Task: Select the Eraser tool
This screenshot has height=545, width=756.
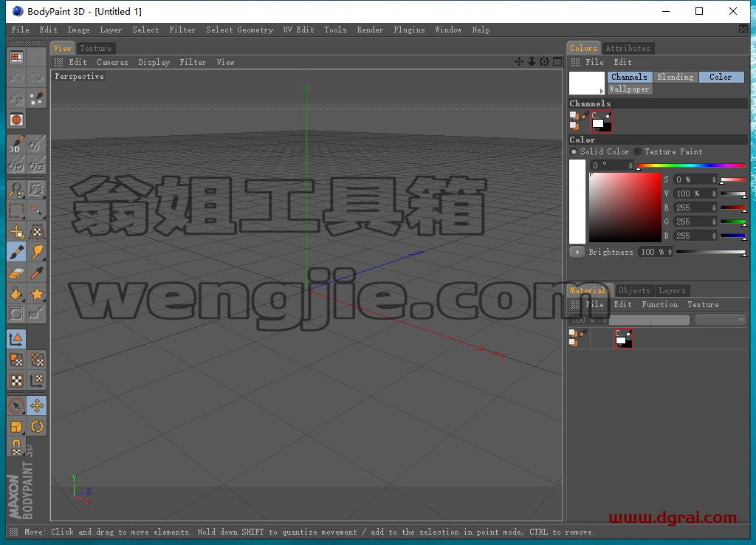Action: 16,273
